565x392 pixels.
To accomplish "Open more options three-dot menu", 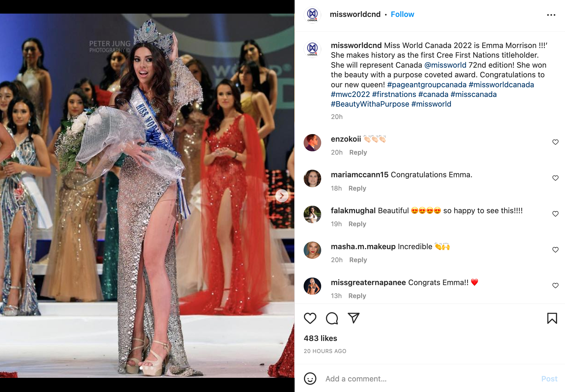I will [x=551, y=15].
